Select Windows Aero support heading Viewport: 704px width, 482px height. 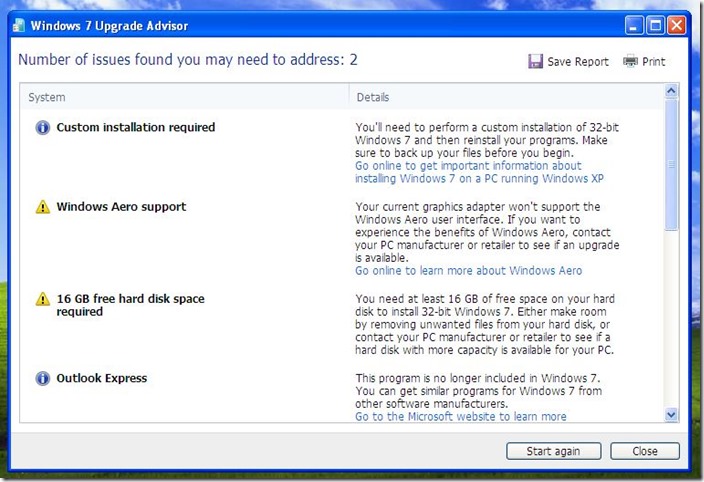pos(121,207)
